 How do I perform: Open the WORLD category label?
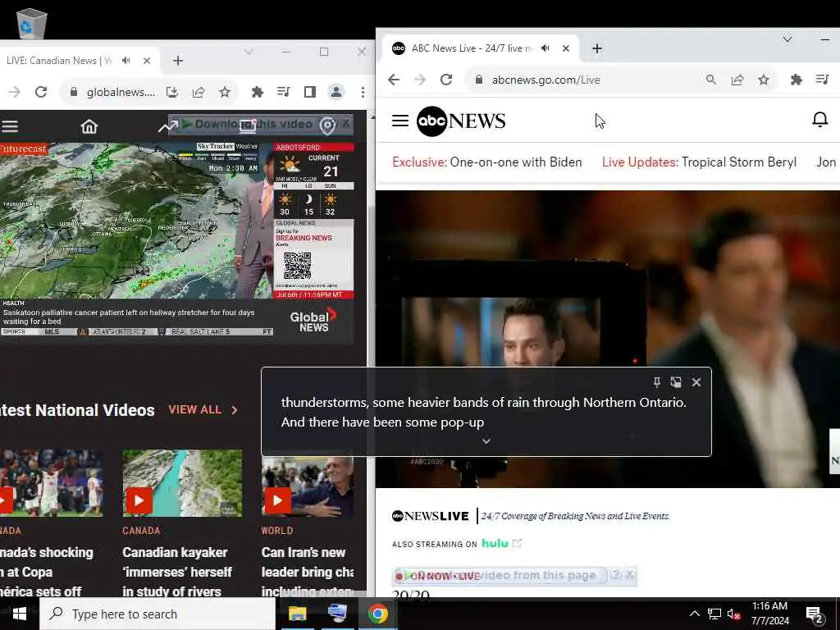[277, 531]
